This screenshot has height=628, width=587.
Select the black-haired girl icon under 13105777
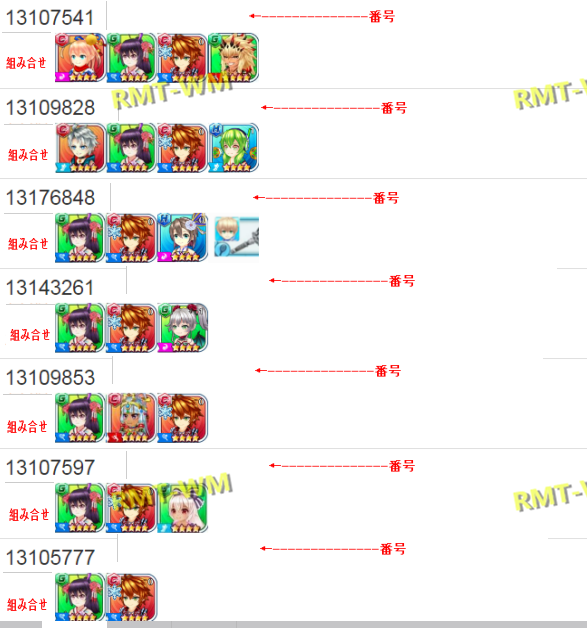[80, 597]
